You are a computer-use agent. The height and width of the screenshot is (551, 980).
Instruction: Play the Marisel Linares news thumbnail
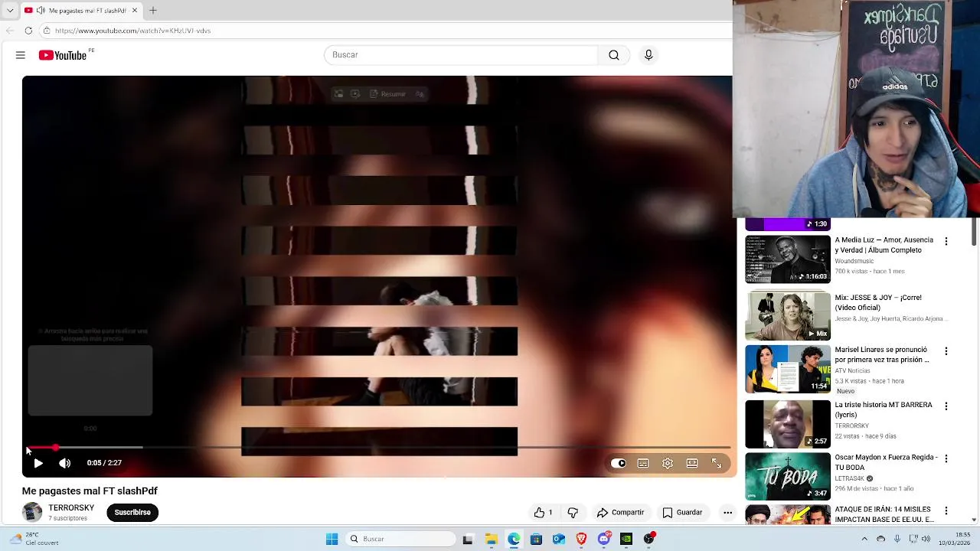788,369
